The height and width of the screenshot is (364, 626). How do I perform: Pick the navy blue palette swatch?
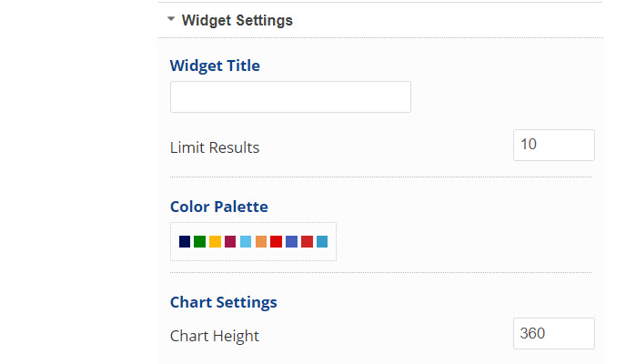185,242
